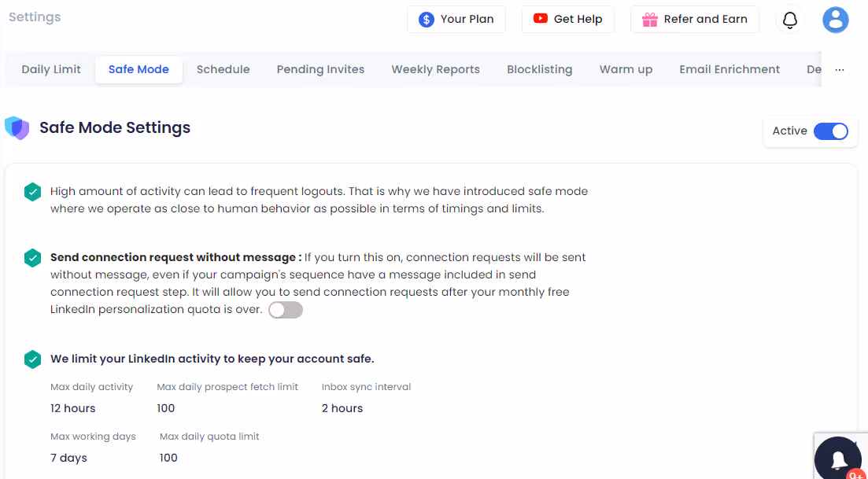Click the unread badge on the chat bubble

pos(856,475)
